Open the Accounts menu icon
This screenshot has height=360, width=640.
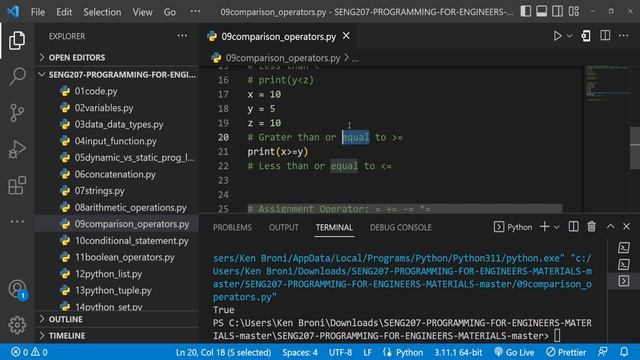(x=17, y=289)
